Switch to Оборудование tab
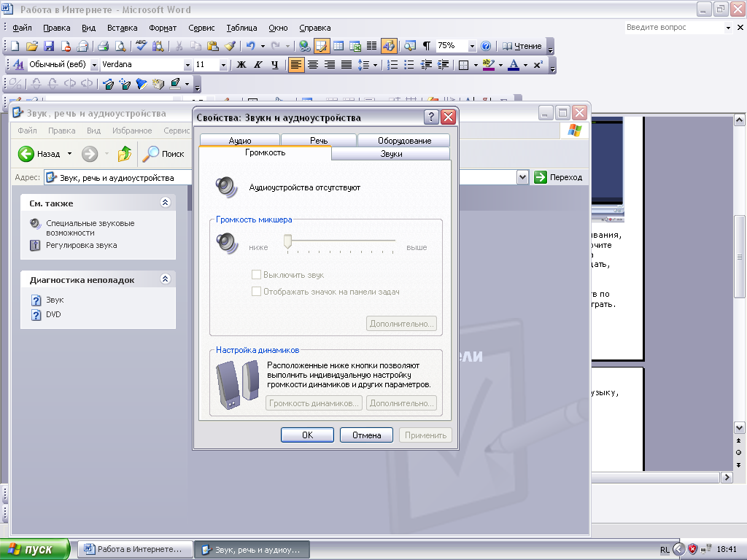The image size is (747, 560). coord(404,141)
